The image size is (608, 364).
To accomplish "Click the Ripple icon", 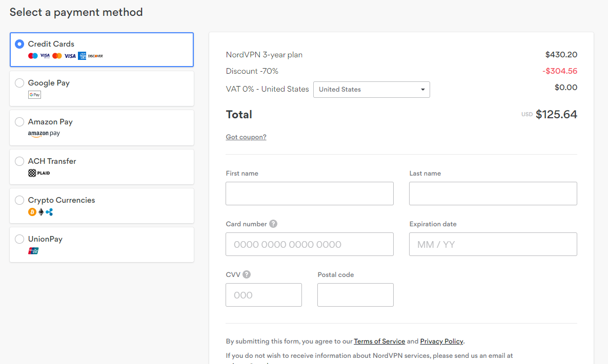I will pyautogui.click(x=49, y=212).
